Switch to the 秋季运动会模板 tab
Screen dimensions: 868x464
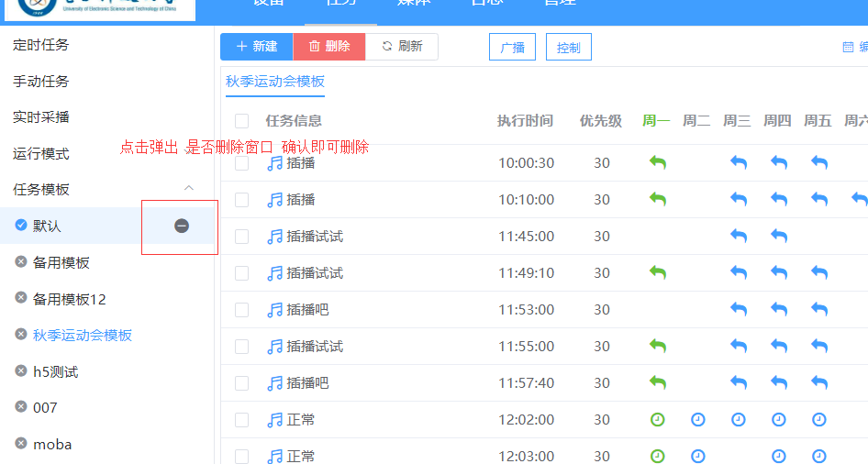(275, 81)
